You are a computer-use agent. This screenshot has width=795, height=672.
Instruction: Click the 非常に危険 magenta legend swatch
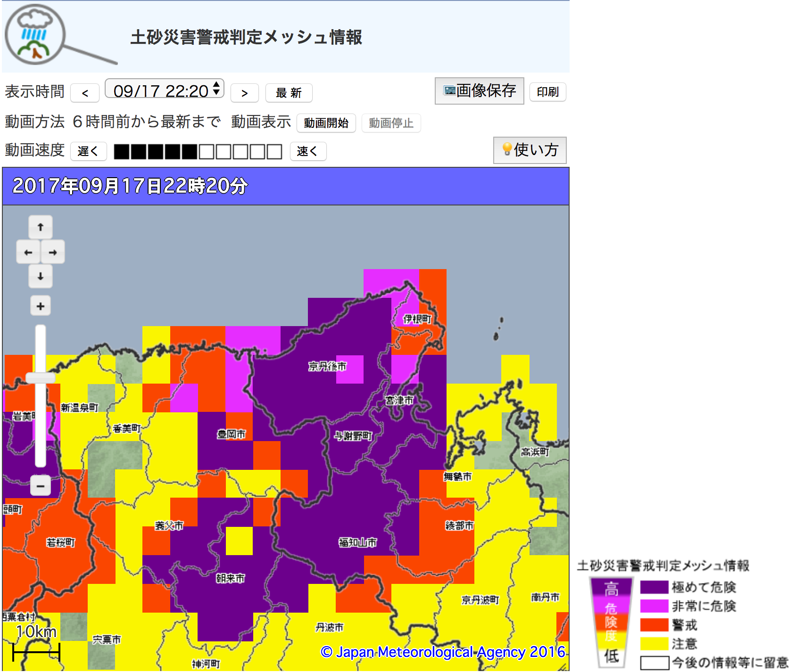click(x=654, y=606)
